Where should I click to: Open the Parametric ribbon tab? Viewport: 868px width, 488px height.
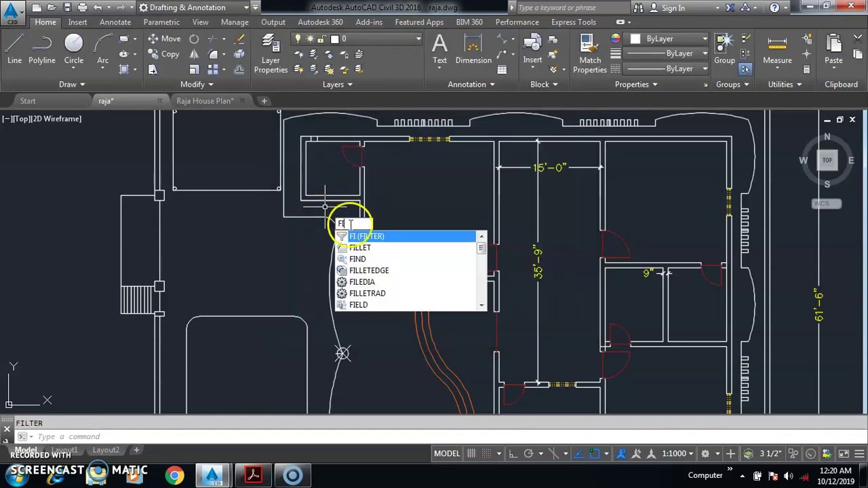(161, 22)
